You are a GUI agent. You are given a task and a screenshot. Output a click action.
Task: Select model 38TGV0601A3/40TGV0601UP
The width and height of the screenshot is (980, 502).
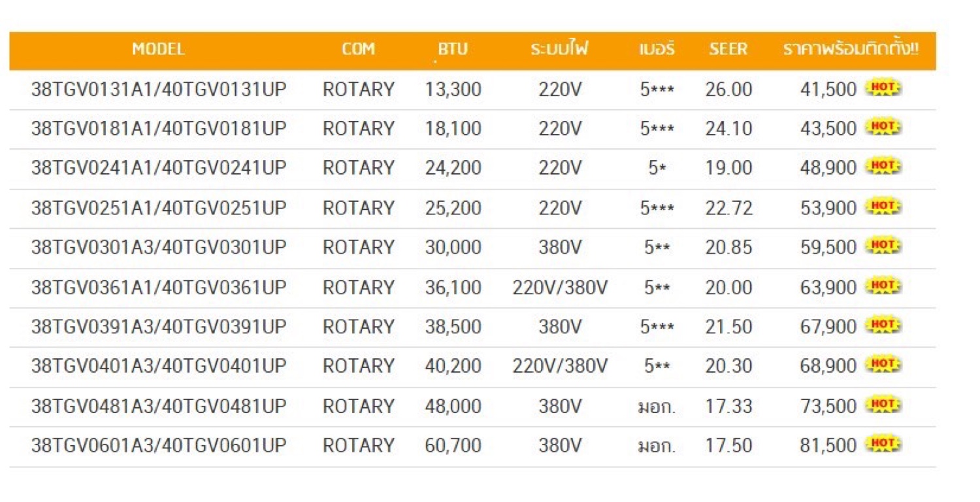pos(159,445)
